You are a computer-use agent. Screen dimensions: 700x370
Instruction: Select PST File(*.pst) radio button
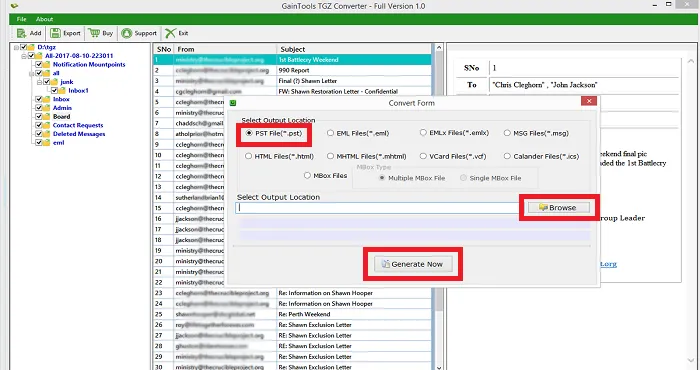pyautogui.click(x=249, y=133)
